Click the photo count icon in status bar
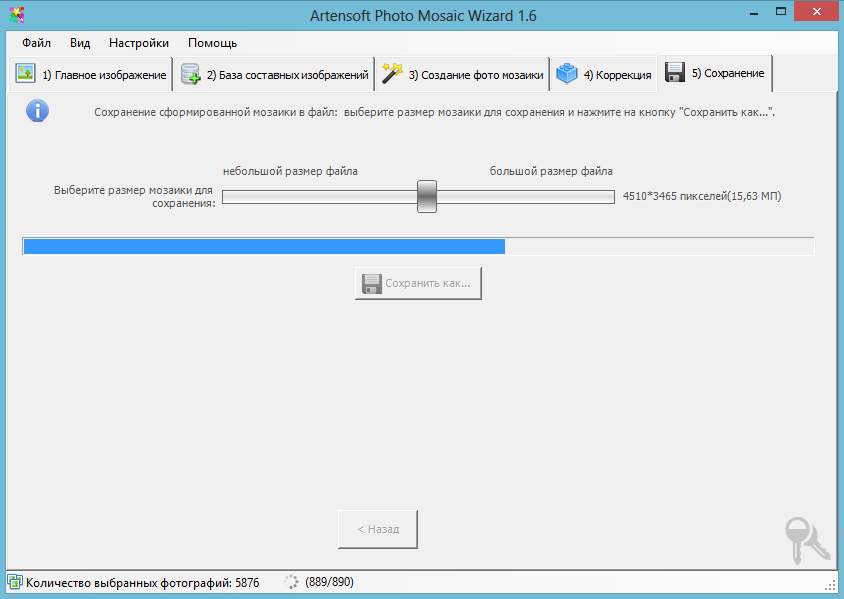The width and height of the screenshot is (844, 599). point(15,582)
